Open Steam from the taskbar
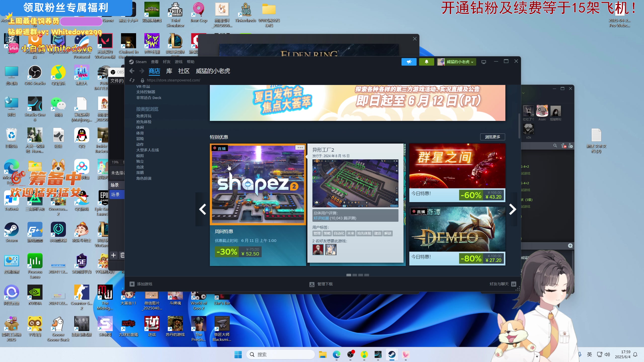The image size is (644, 362). 392,355
